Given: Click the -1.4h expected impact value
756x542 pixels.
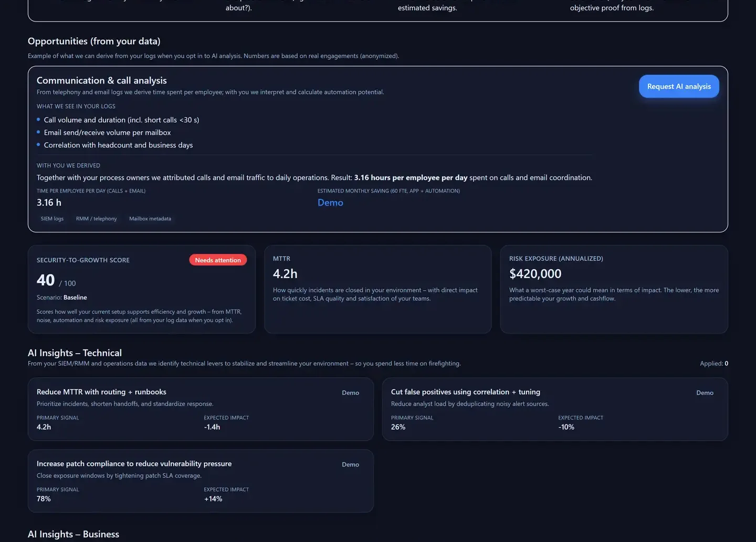Looking at the screenshot, I should [212, 427].
